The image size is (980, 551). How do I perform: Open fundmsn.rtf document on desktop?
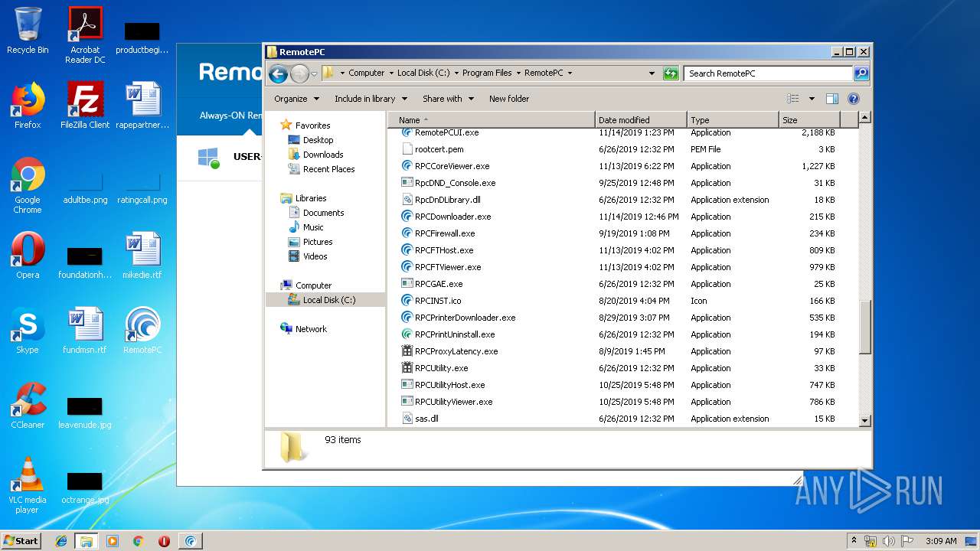(x=85, y=331)
